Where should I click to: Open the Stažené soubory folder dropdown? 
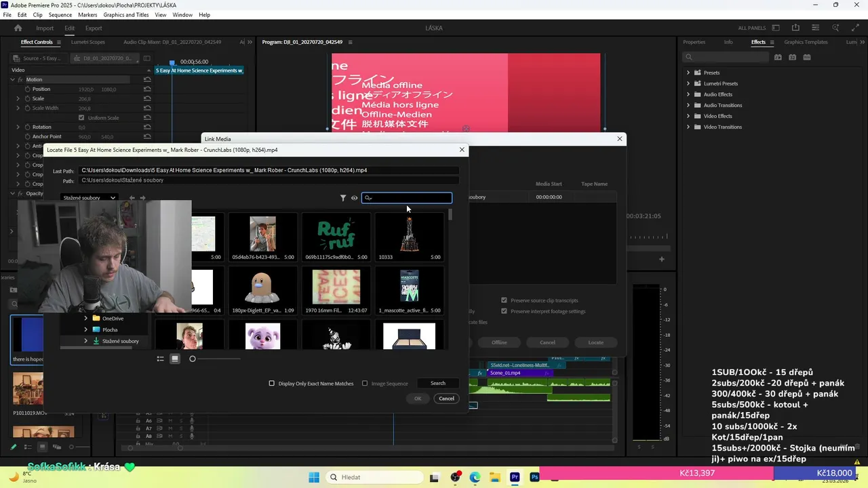tap(89, 198)
